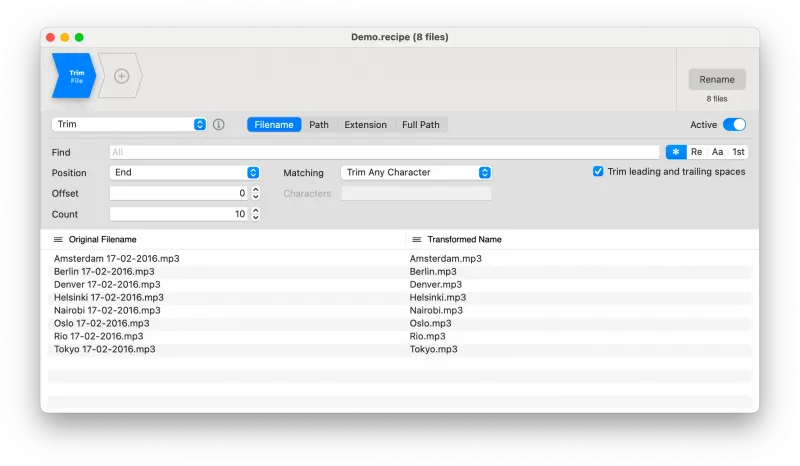Screen dimensions: 800x466
Task: Adjust the Offset stepper arrows
Action: 256,193
